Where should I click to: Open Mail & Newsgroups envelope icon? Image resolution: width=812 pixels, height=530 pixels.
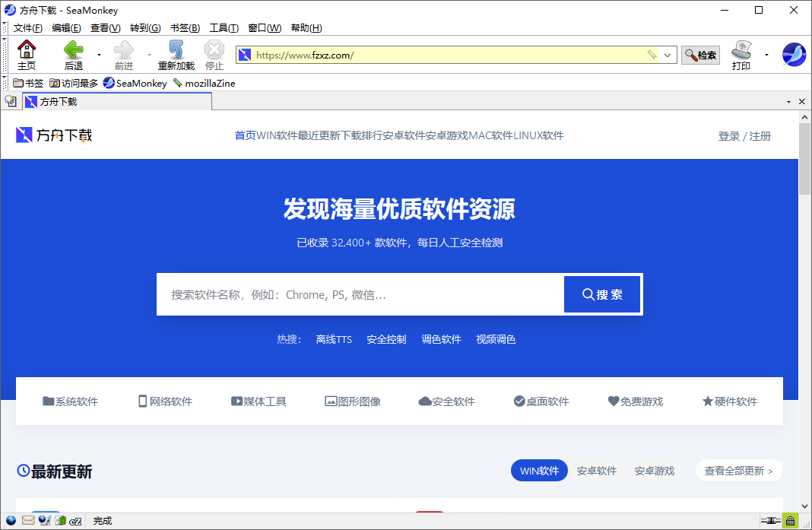pos(28,520)
